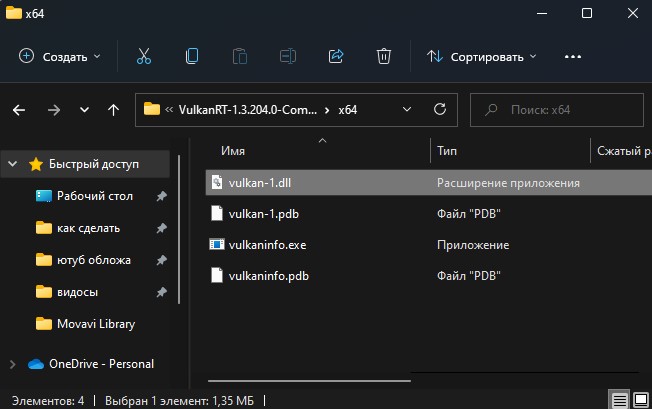Screen dimensions: 652x409
Task: Click the navigation pane vertical scrollbar
Action: pyautogui.click(x=179, y=229)
